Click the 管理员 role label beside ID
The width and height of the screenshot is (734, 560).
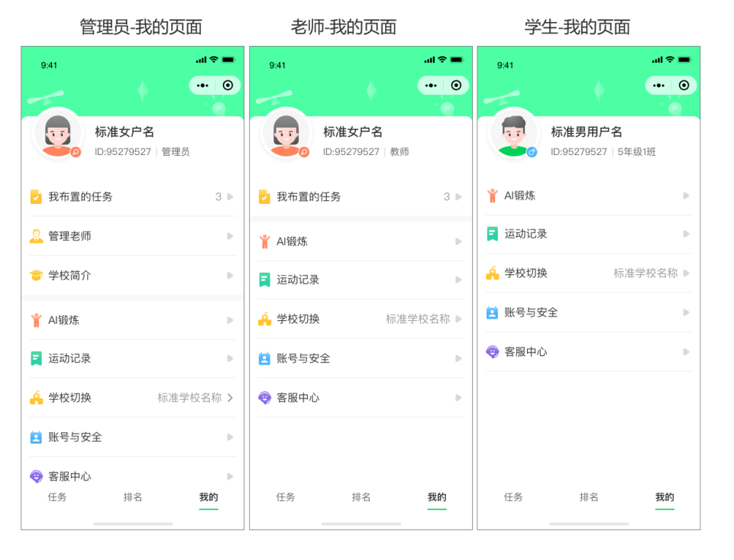point(176,152)
